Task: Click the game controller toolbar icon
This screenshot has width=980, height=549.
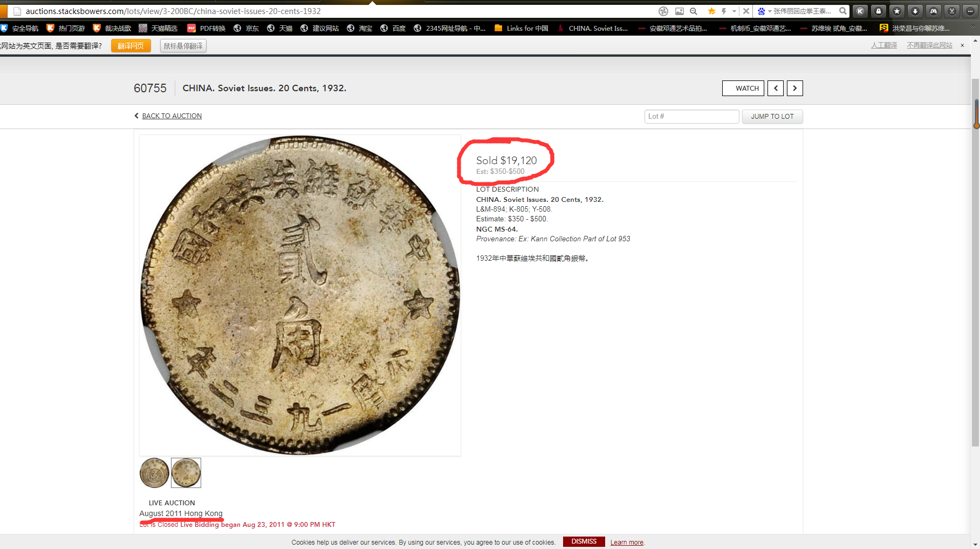Action: pos(934,11)
